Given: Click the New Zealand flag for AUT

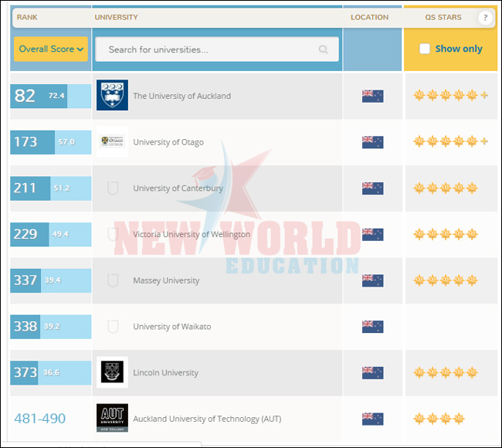Looking at the screenshot, I should click(x=373, y=419).
